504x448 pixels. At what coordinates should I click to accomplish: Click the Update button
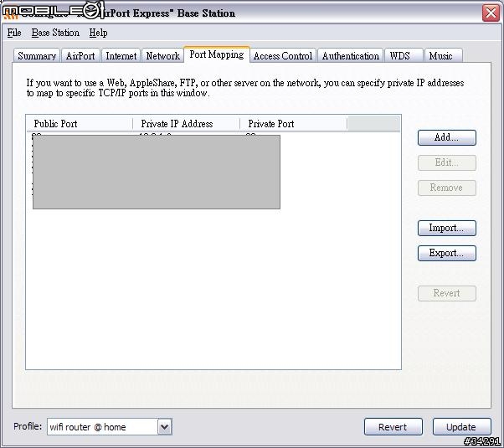pyautogui.click(x=462, y=427)
